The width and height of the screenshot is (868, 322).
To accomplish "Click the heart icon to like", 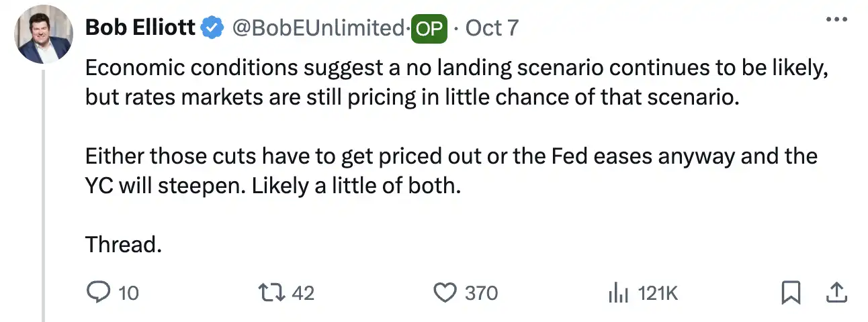I will pyautogui.click(x=445, y=292).
